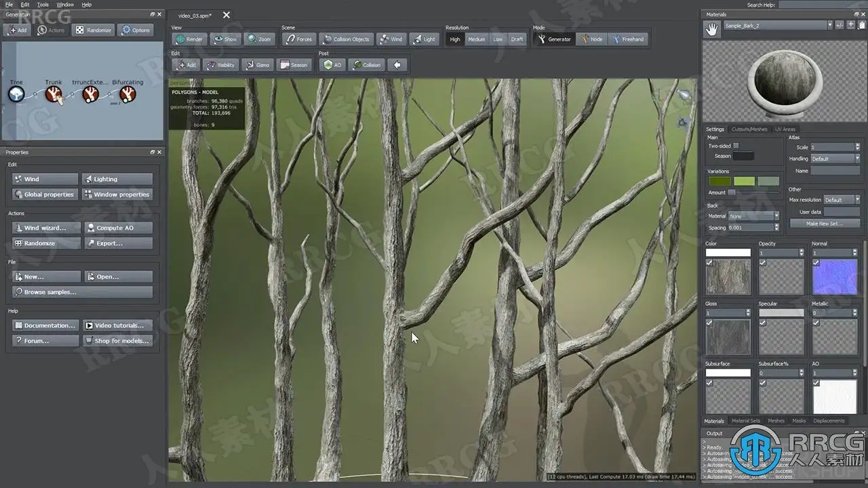Click the hand icon in the Materials panel
Viewport: 868px width, 488px height.
(711, 29)
